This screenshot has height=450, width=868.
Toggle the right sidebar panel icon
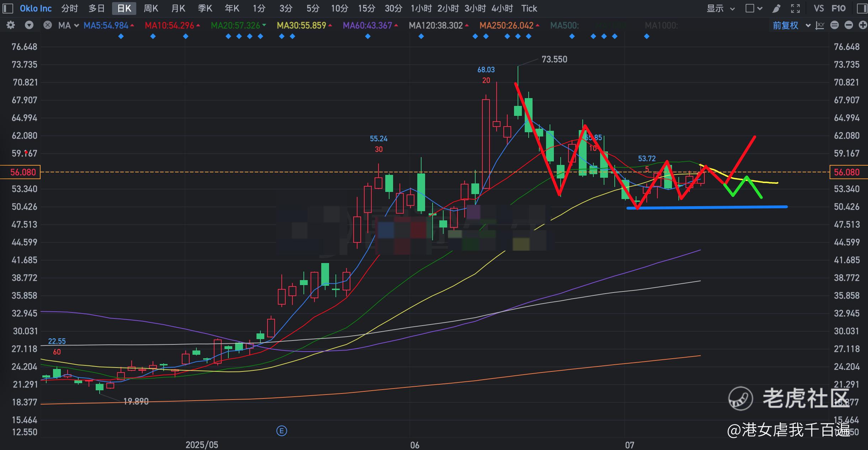tap(862, 8)
